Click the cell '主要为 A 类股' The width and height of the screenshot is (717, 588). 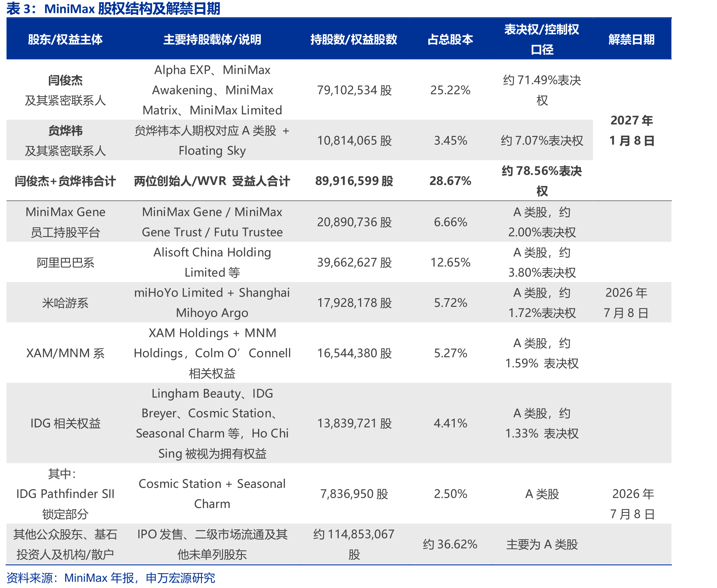[x=542, y=544]
